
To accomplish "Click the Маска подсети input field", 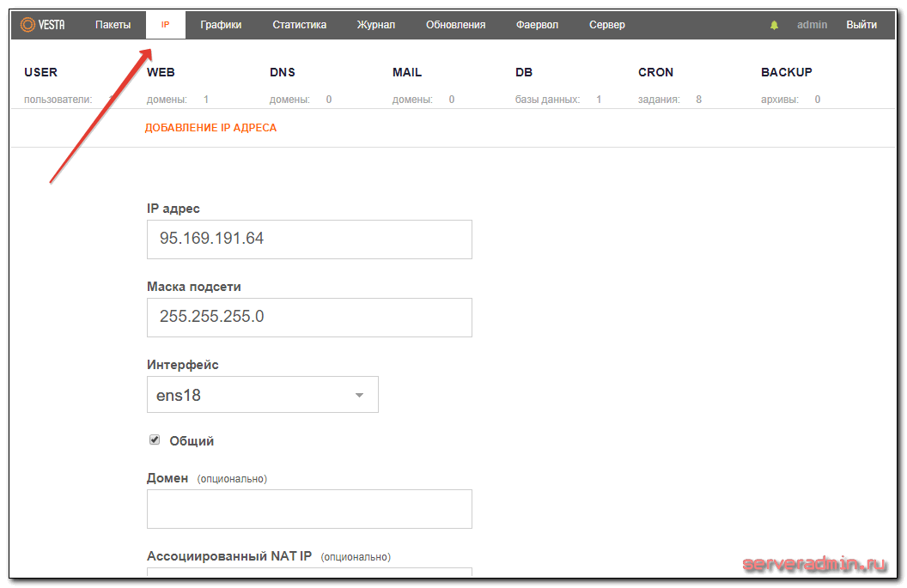I will click(309, 318).
